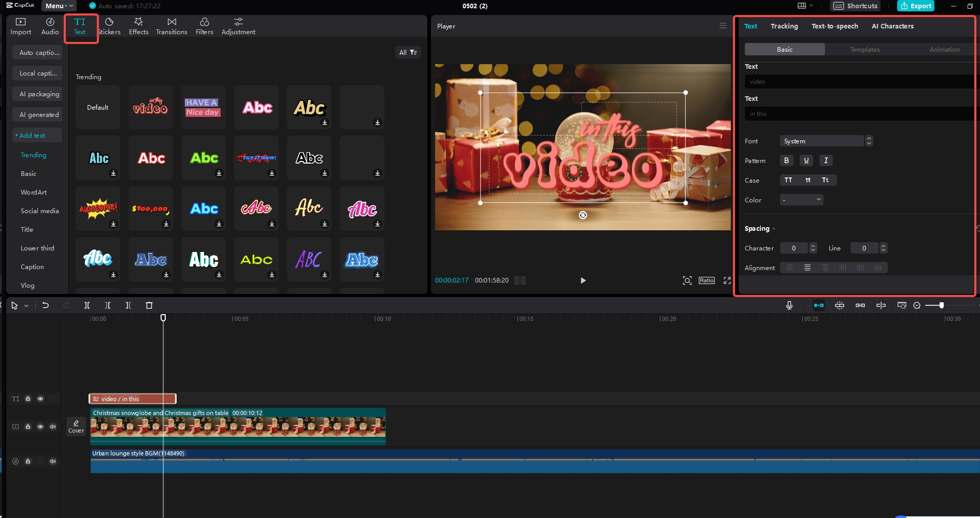The width and height of the screenshot is (980, 518).
Task: Click the preview axis icon in timeline toolbar
Action: point(881,305)
